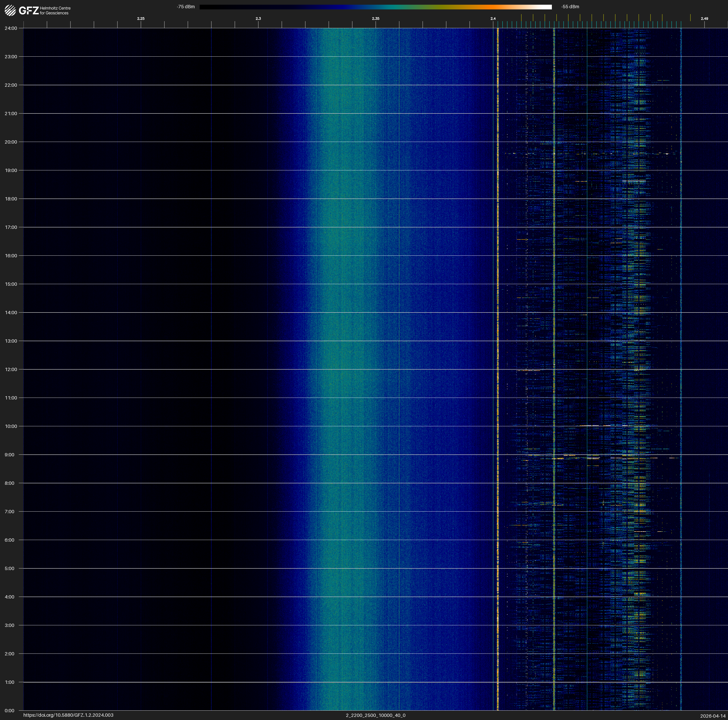Click the 2.35 frequency axis label
The image size is (728, 720).
click(x=375, y=19)
